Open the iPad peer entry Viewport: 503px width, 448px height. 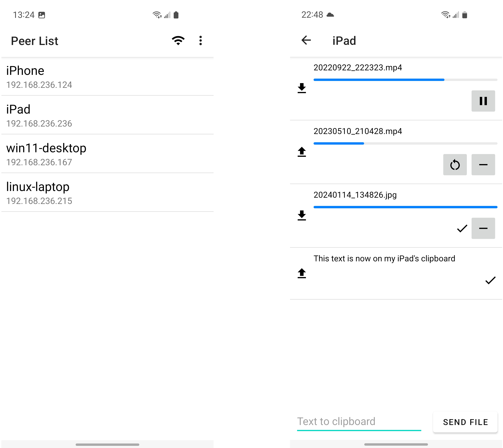tap(107, 115)
